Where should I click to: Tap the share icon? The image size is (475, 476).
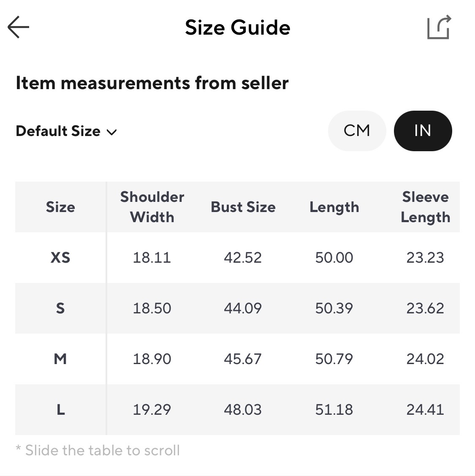point(439,27)
